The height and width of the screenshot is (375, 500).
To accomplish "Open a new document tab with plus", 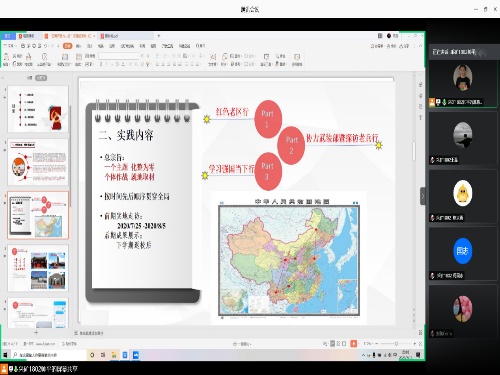I will click(159, 36).
